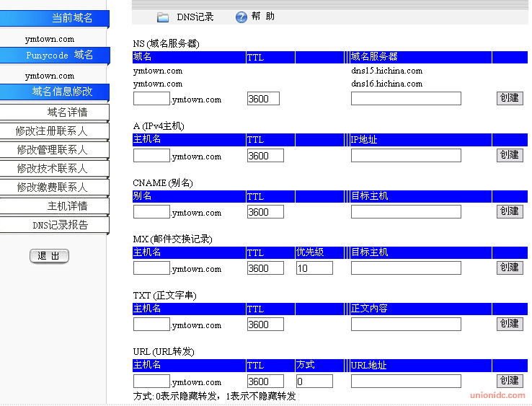
Task: Select 修改缴费联系人 sidebar entry
Action: pyautogui.click(x=54, y=187)
